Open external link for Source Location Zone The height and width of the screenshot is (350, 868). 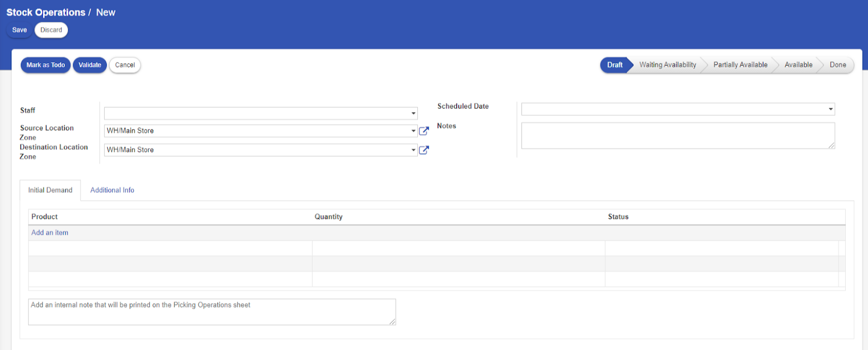tap(424, 131)
